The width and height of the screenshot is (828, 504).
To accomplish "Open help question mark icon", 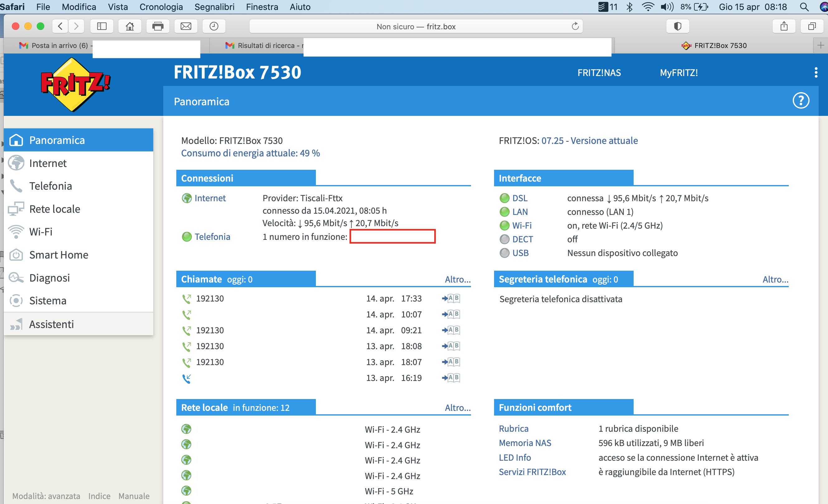I will click(801, 101).
